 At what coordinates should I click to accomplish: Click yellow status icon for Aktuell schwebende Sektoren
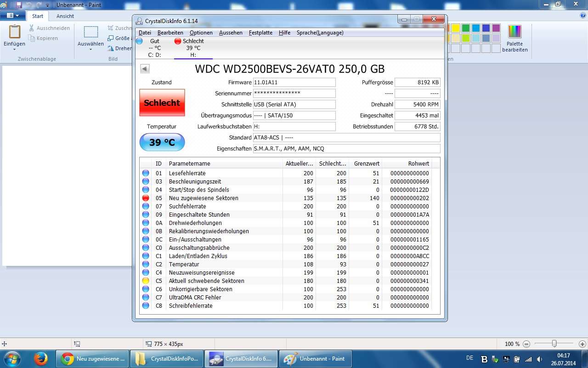[x=146, y=281]
